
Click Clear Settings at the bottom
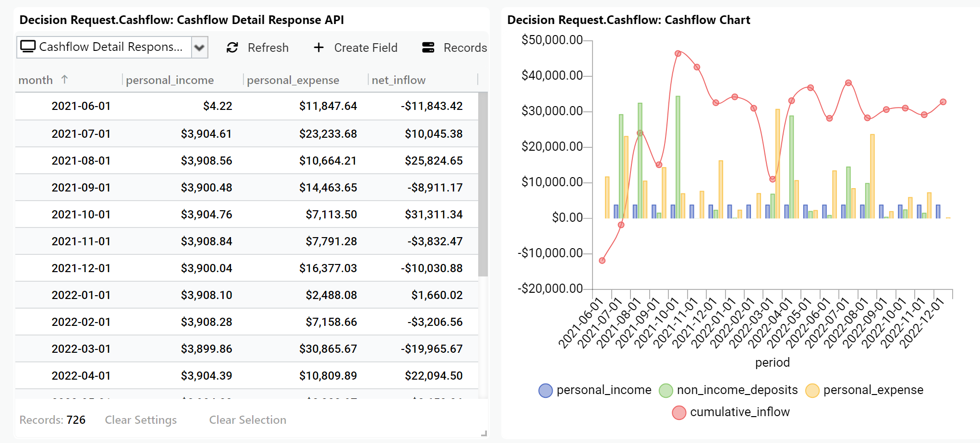pyautogui.click(x=141, y=419)
